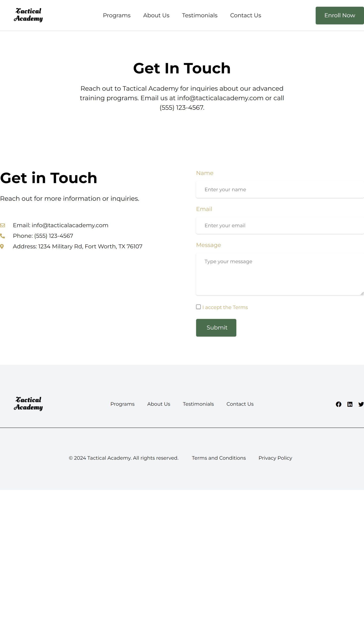This screenshot has width=364, height=635.
Task: Click the Name field label
Action: point(205,173)
